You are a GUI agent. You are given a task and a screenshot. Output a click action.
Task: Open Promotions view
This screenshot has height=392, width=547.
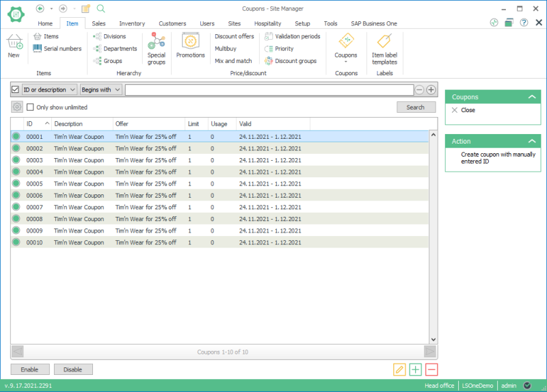(190, 45)
